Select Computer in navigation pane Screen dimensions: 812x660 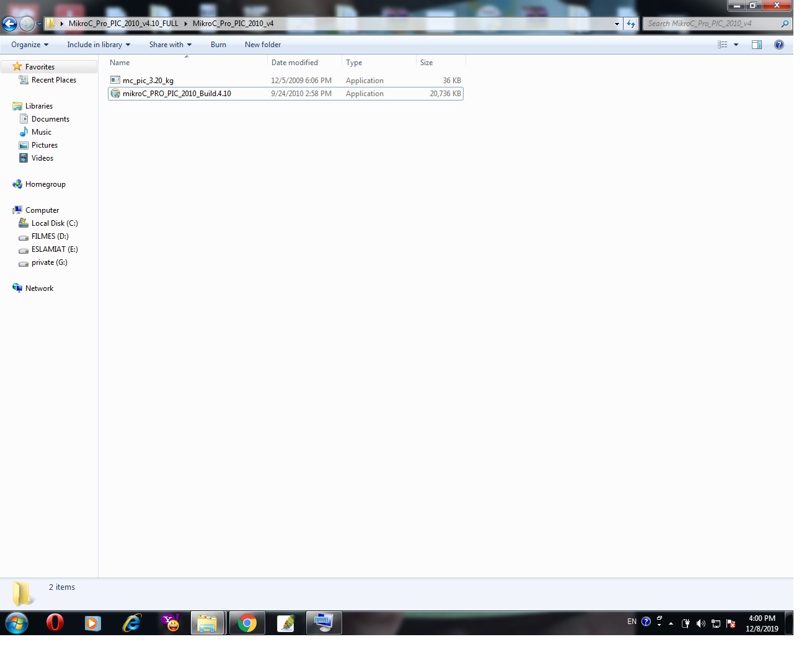(x=42, y=210)
